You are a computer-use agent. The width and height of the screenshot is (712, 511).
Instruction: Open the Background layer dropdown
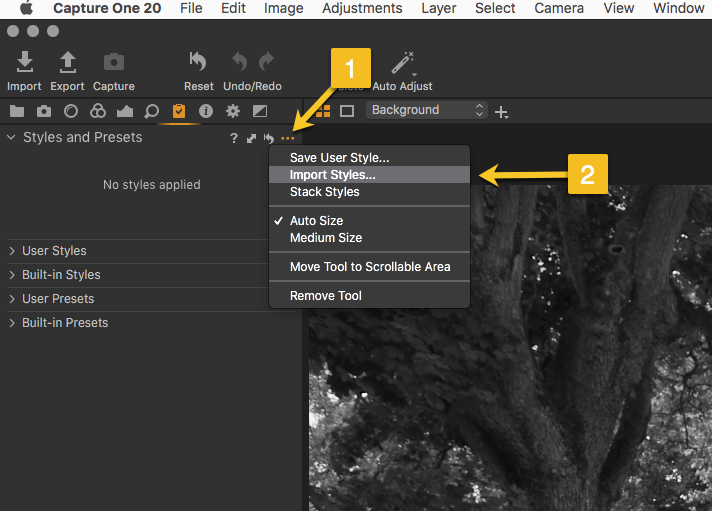pyautogui.click(x=427, y=110)
